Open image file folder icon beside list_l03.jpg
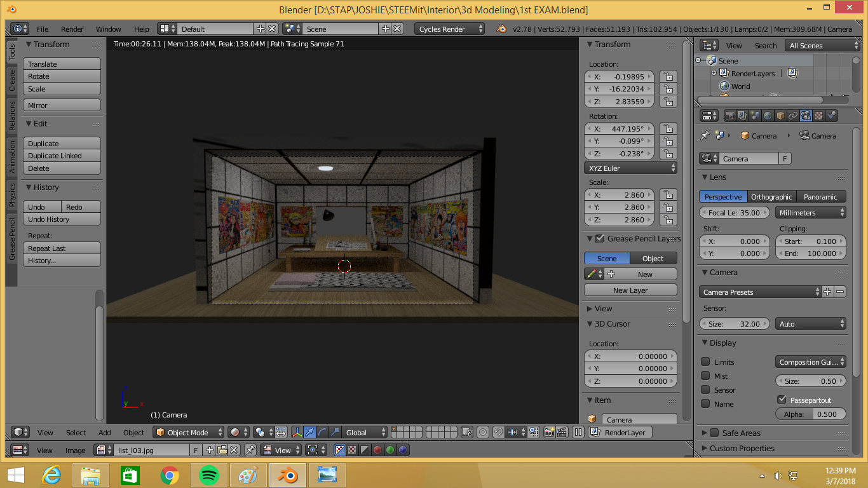This screenshot has height=488, width=868. point(222,450)
